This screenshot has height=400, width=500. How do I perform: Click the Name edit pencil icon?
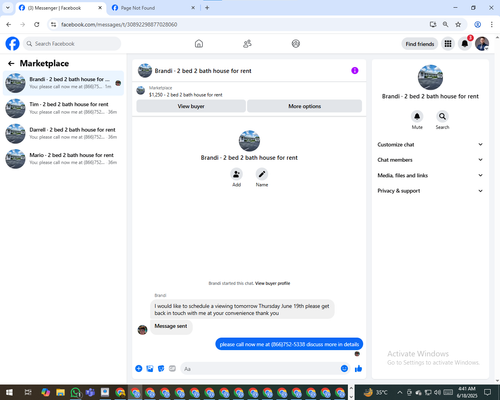coord(262,174)
